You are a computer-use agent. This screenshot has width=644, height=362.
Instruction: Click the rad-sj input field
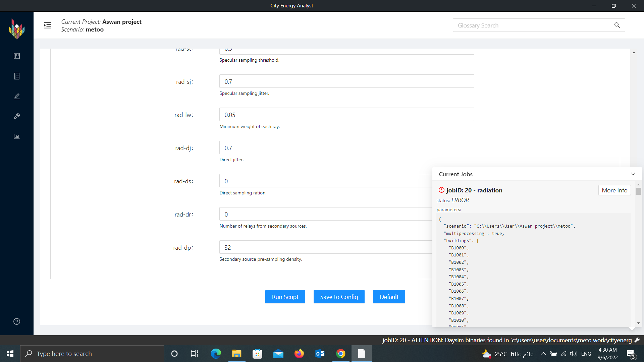click(346, 81)
